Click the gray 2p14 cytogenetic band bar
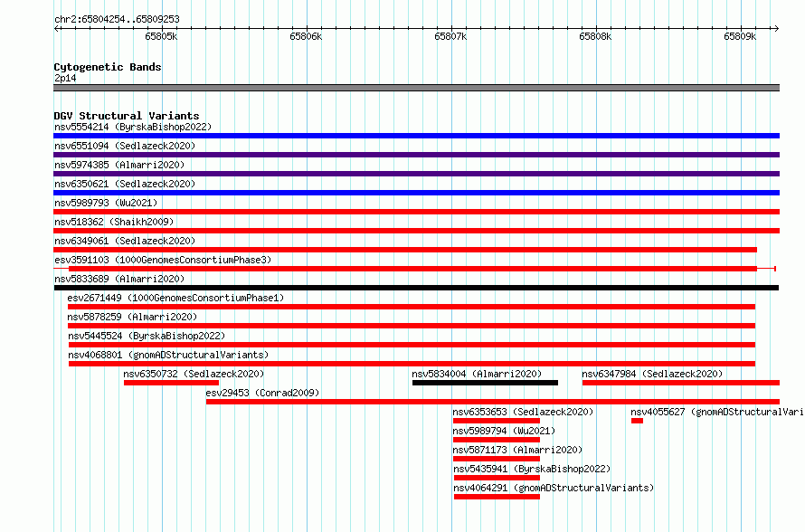 [416, 88]
